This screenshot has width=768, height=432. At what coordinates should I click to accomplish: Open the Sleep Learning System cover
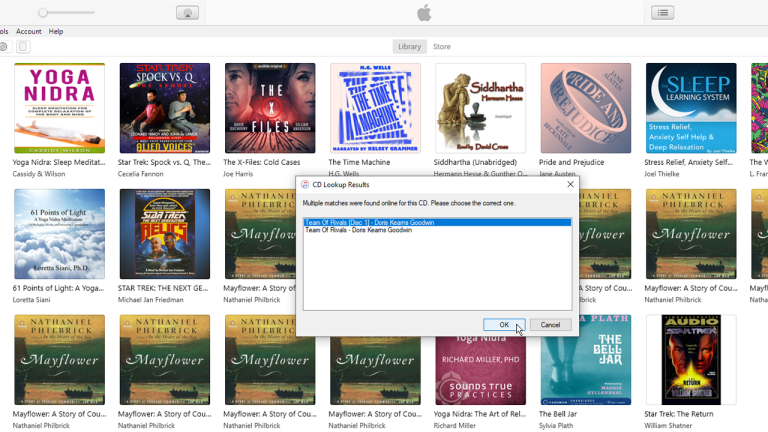tap(691, 108)
